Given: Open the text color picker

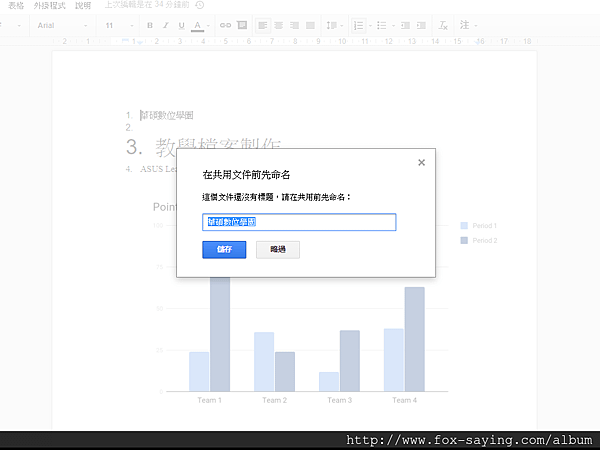Looking at the screenshot, I should 197,26.
